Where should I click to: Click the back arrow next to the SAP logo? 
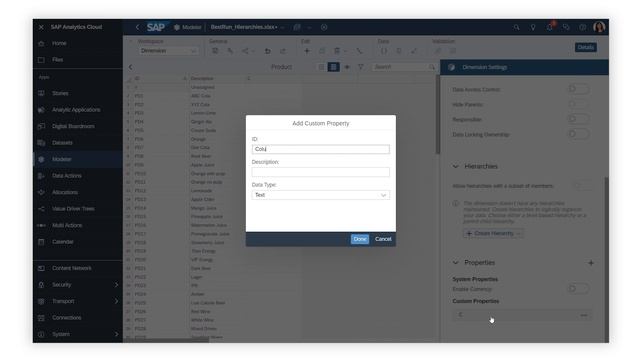click(137, 27)
